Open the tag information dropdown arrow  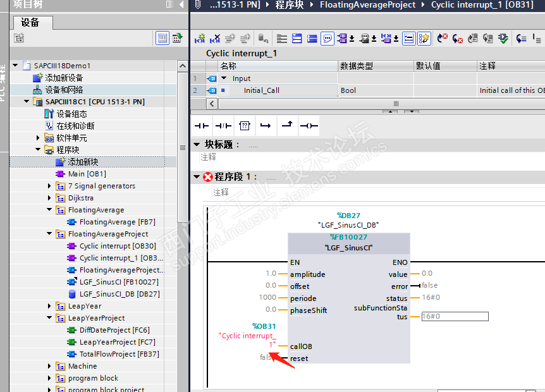click(x=374, y=39)
